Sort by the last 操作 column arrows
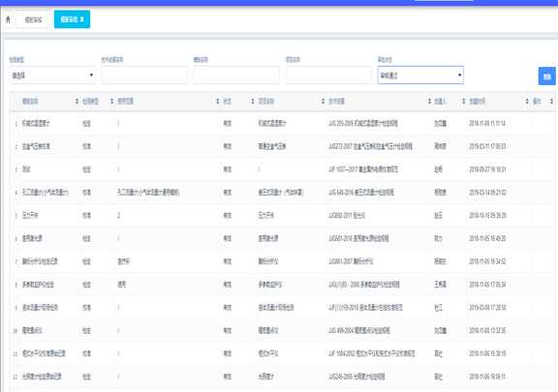The width and height of the screenshot is (558, 392). point(551,102)
